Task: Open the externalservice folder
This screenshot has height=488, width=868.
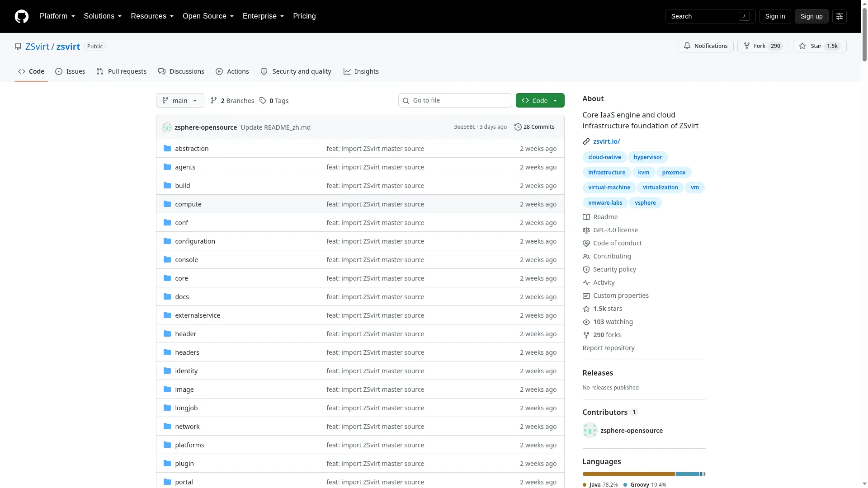Action: coord(198,315)
